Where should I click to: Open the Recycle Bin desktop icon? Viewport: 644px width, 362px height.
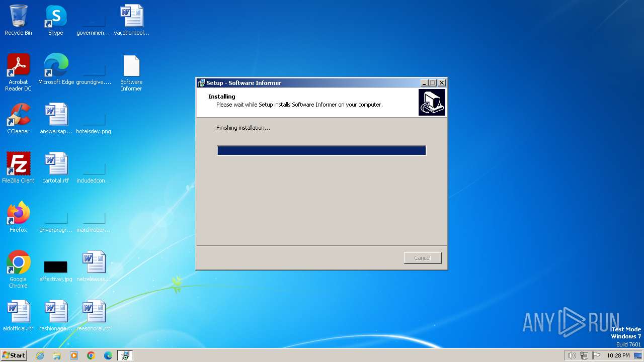click(18, 20)
